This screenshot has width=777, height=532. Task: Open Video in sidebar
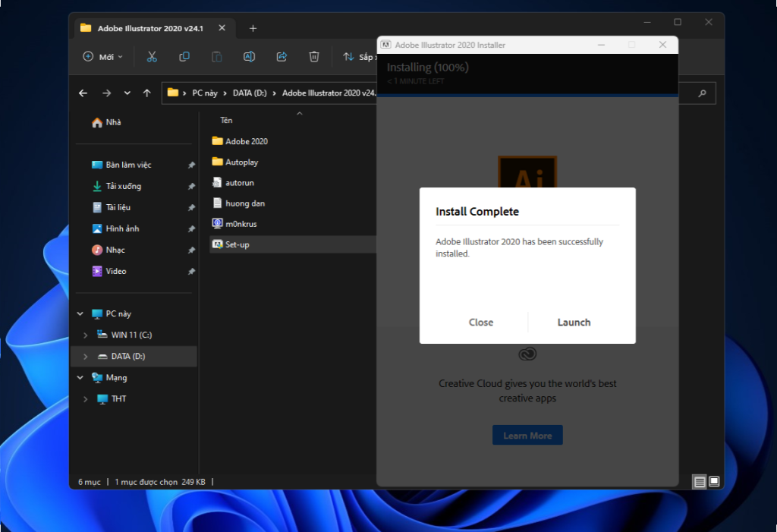[x=109, y=271]
